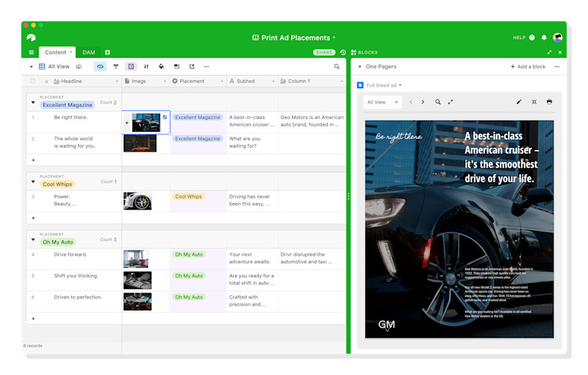
Task: Open the row height icon
Action: coord(176,66)
